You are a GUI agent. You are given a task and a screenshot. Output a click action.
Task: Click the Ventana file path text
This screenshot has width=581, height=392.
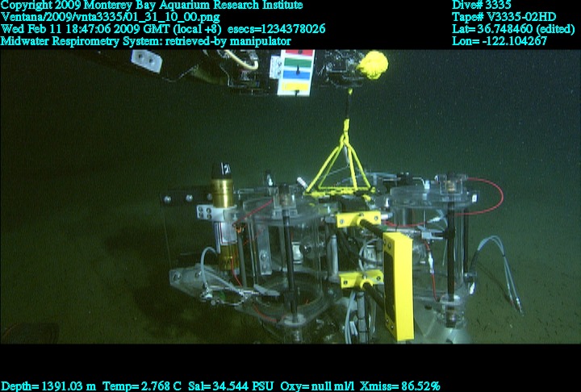pos(110,17)
